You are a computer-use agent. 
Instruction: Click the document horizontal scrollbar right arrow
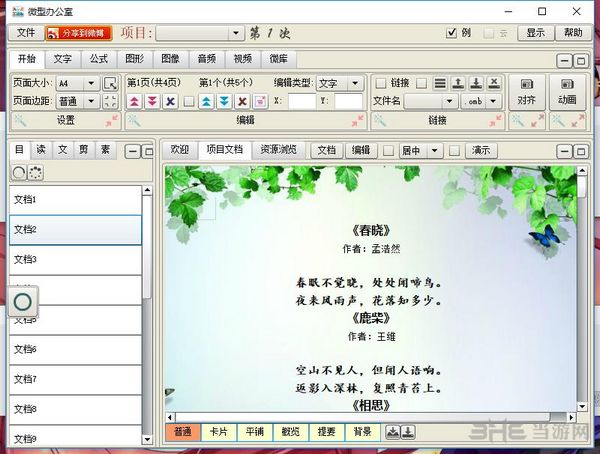click(x=571, y=417)
